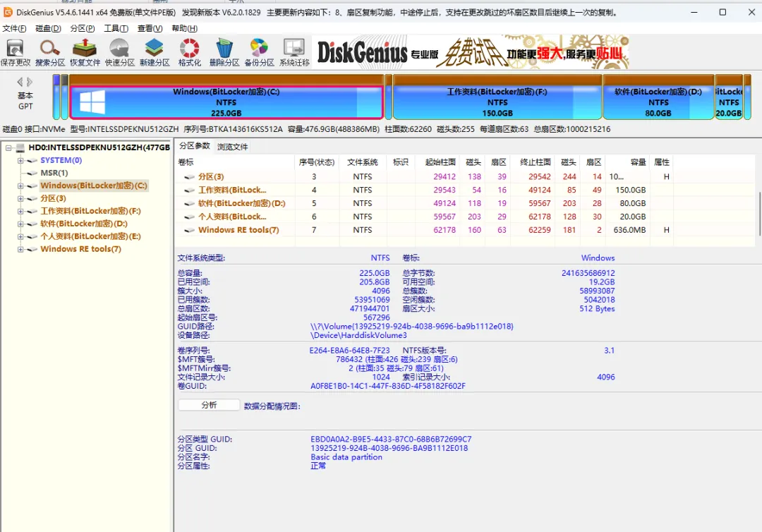This screenshot has width=762, height=532.
Task: Click the 文件系统 column header
Action: click(x=363, y=162)
